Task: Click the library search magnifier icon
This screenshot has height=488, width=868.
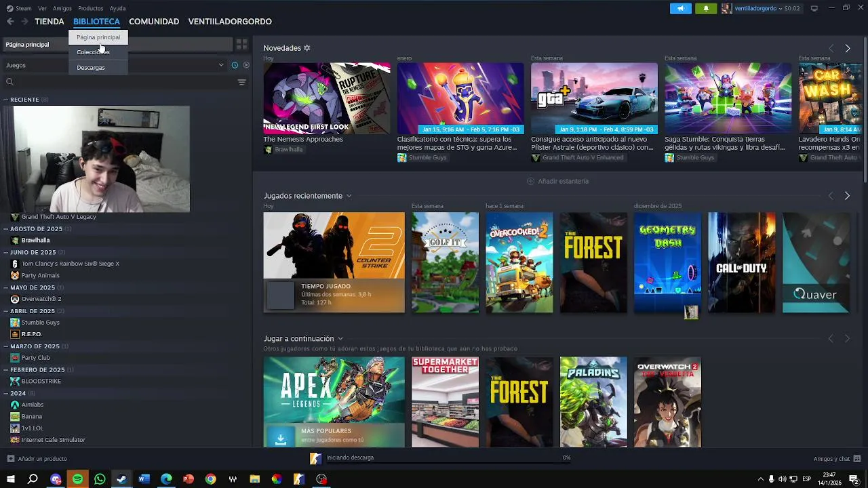Action: coord(9,82)
